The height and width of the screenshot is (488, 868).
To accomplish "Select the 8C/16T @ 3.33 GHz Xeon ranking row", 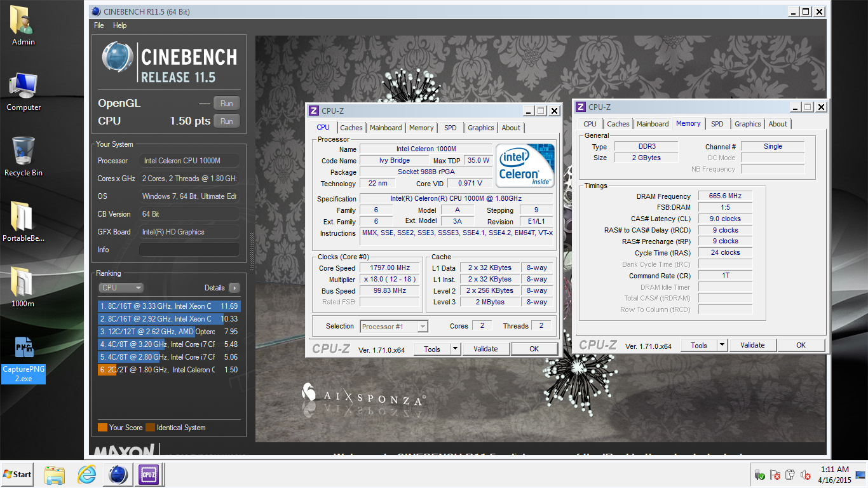I will pyautogui.click(x=169, y=306).
